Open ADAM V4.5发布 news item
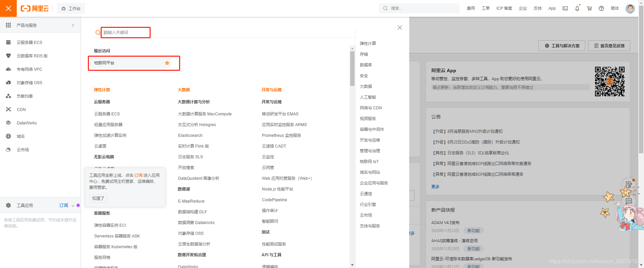Screen dimensions: 644x268 445,223
